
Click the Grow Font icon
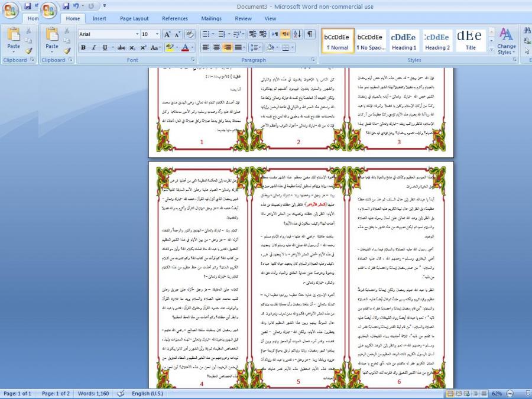pos(167,34)
